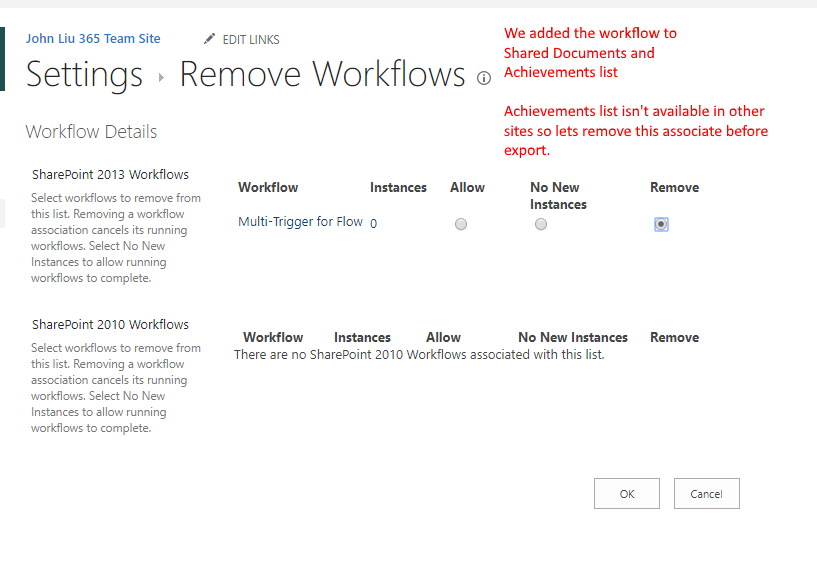This screenshot has width=817, height=570.
Task: Click the SharePoint 2010 Workflows section label
Action: pos(110,325)
